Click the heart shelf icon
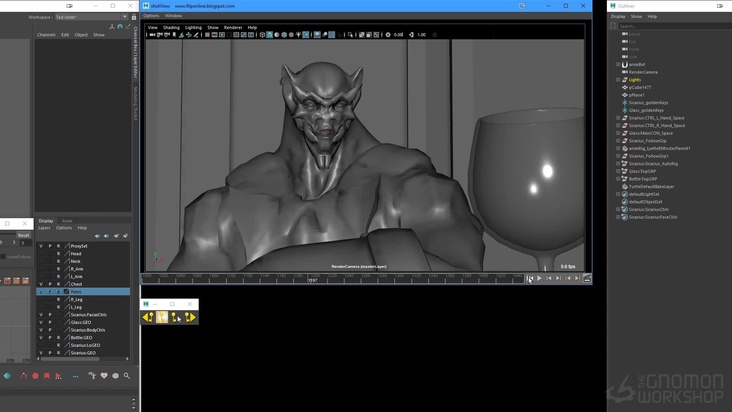 click(104, 376)
